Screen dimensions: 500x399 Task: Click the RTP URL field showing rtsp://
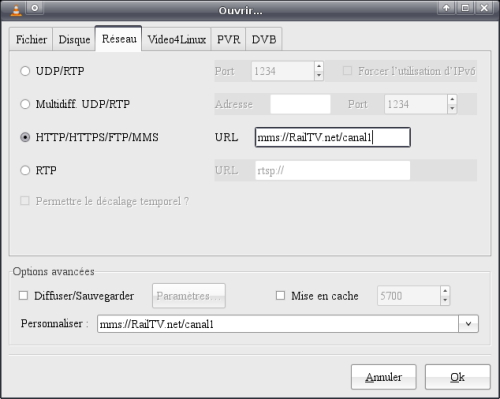click(333, 170)
